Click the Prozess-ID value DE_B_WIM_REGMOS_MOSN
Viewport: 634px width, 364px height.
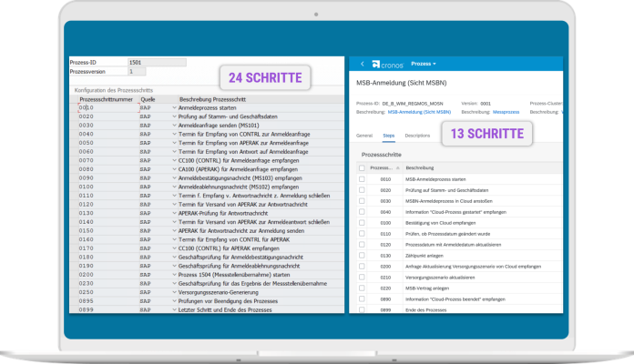413,104
